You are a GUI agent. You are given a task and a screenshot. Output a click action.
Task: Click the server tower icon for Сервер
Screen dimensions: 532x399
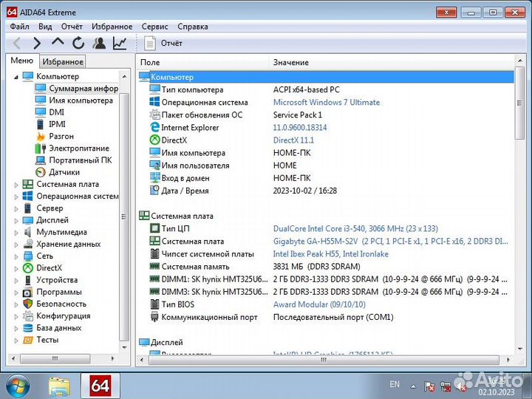pos(28,208)
